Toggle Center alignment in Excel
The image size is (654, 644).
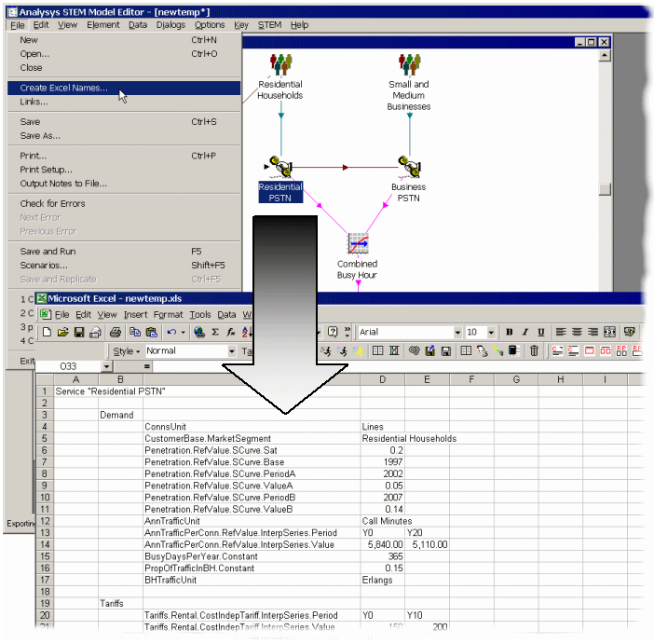point(577,332)
